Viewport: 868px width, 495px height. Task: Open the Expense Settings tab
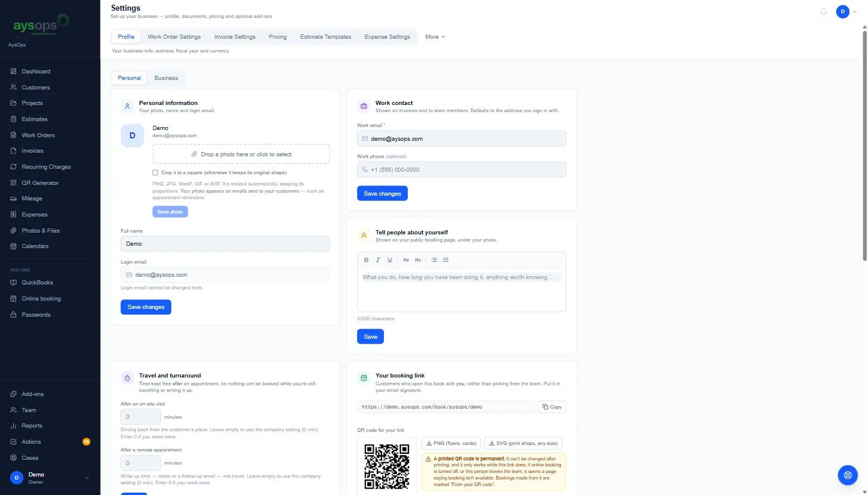[387, 37]
